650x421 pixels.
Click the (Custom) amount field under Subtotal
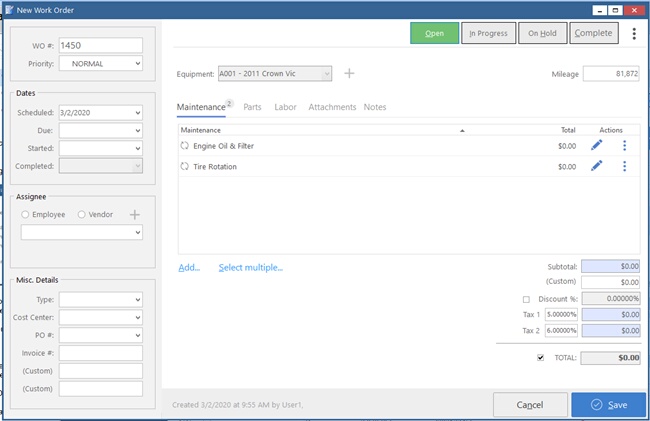click(x=611, y=282)
